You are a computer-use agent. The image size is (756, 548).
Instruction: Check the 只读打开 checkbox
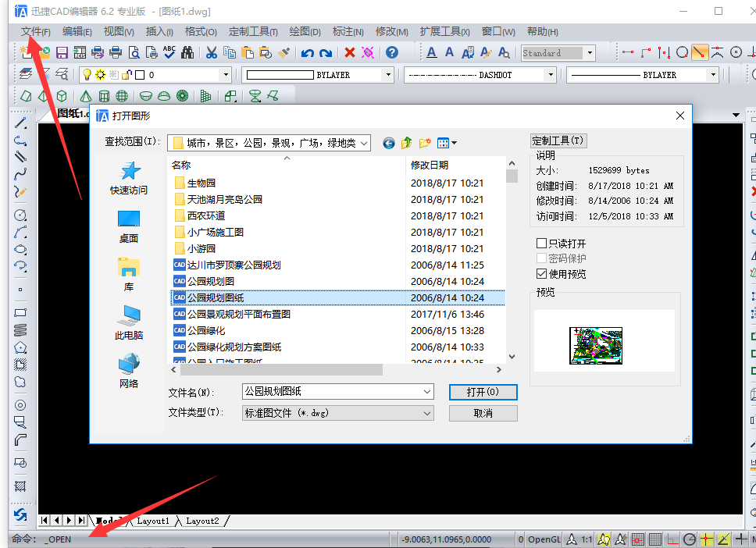[542, 243]
